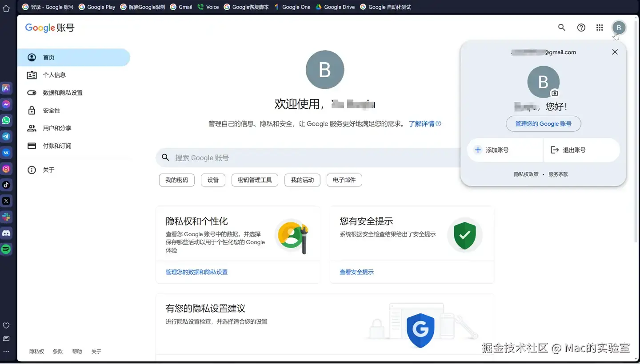640x364 pixels.
Task: Open the 解除Google限制 bookmark
Action: click(x=143, y=7)
